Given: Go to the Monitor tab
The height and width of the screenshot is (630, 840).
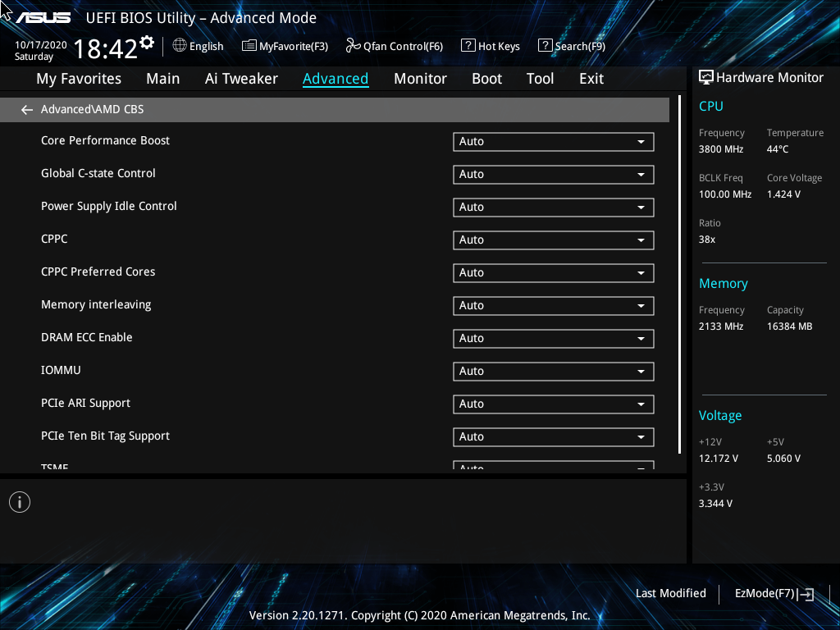Looking at the screenshot, I should tap(420, 79).
